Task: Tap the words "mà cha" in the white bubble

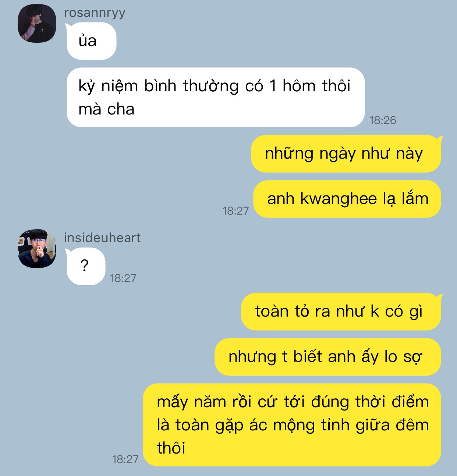Action: (x=106, y=109)
